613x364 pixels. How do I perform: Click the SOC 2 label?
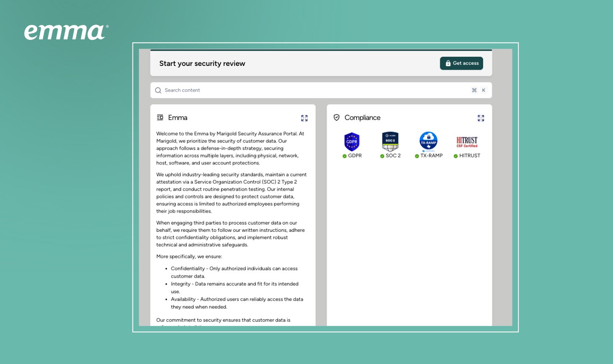(393, 156)
